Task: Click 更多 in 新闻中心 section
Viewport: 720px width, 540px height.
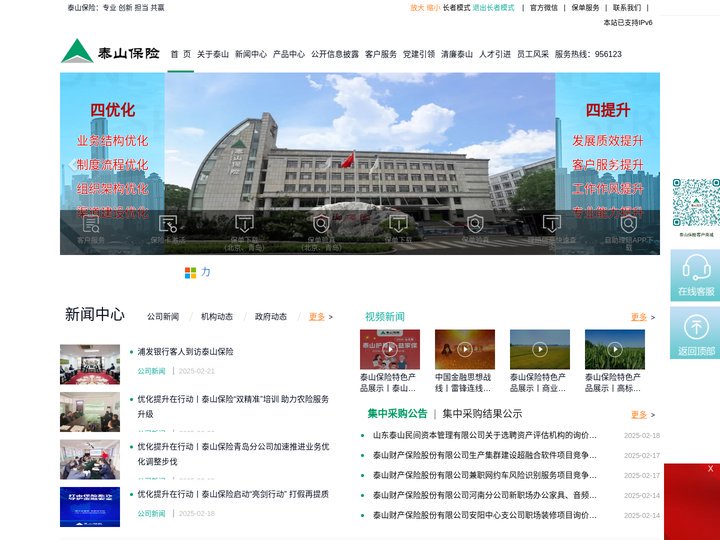Action: [317, 317]
